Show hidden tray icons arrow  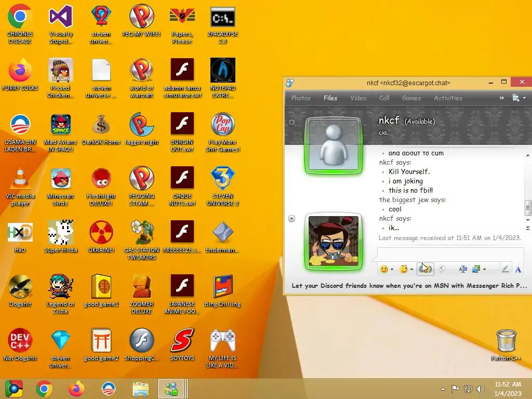click(x=443, y=389)
